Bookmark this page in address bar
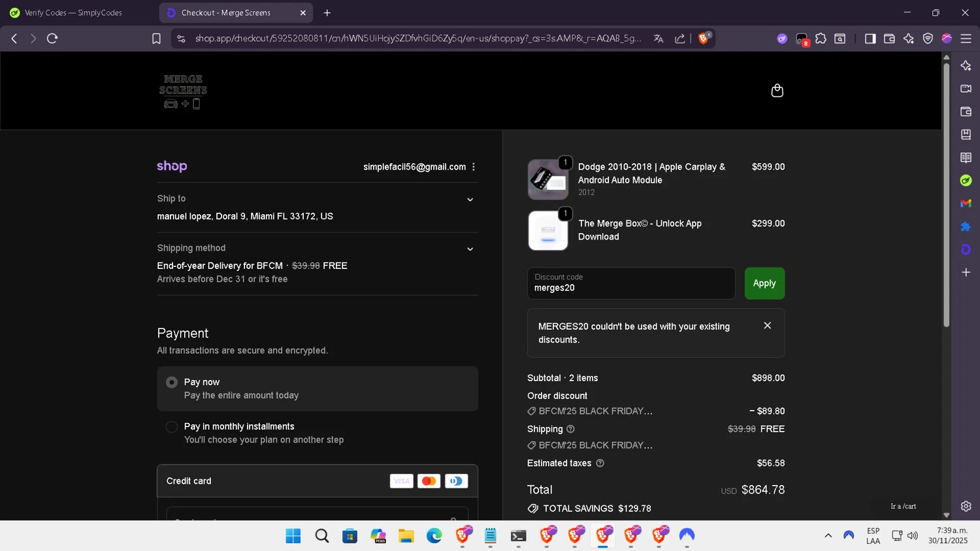This screenshot has width=980, height=551. point(156,39)
